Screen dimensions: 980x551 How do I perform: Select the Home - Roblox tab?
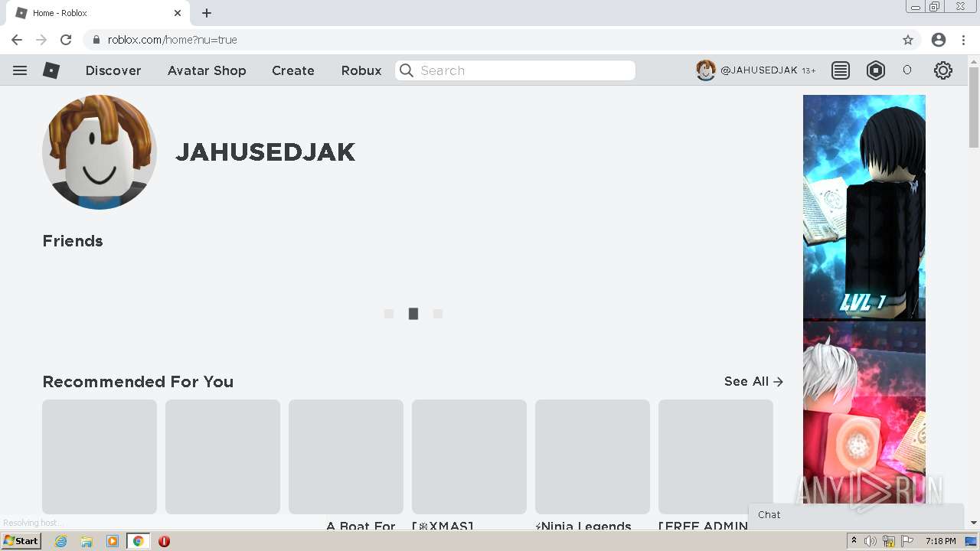point(98,13)
